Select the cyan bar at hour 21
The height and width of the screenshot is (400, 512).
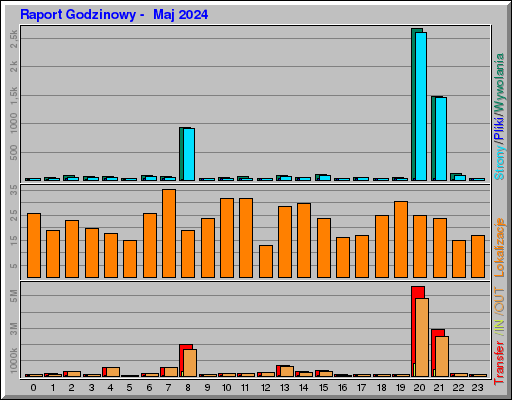441,139
